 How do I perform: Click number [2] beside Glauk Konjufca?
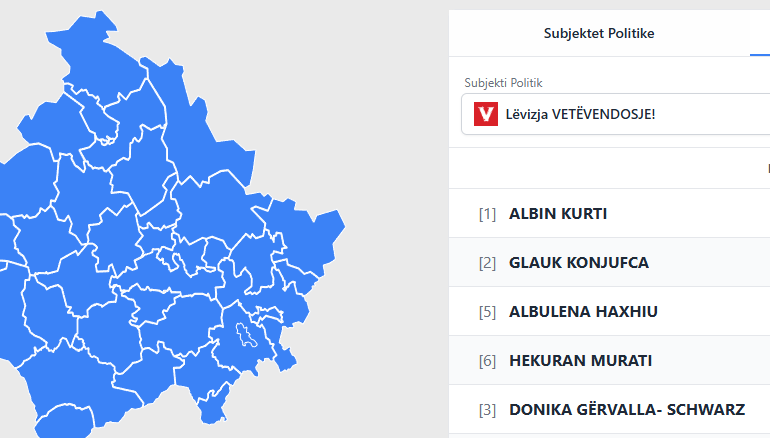pos(487,263)
